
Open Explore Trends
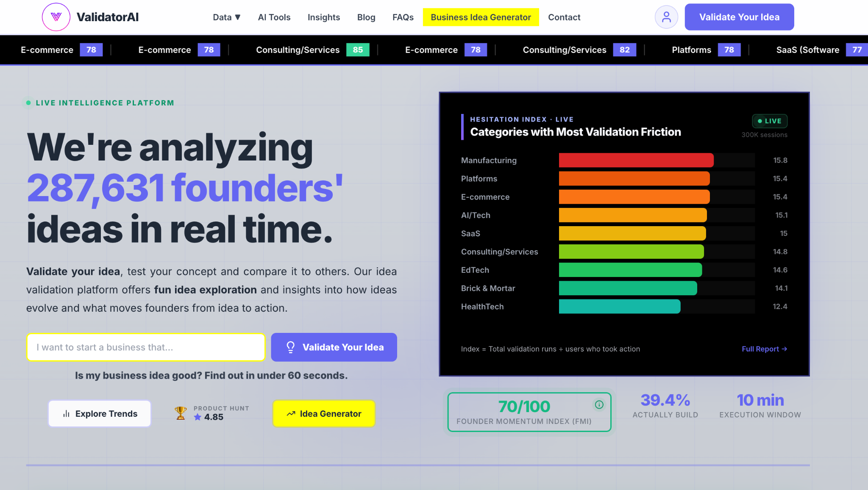(100, 414)
